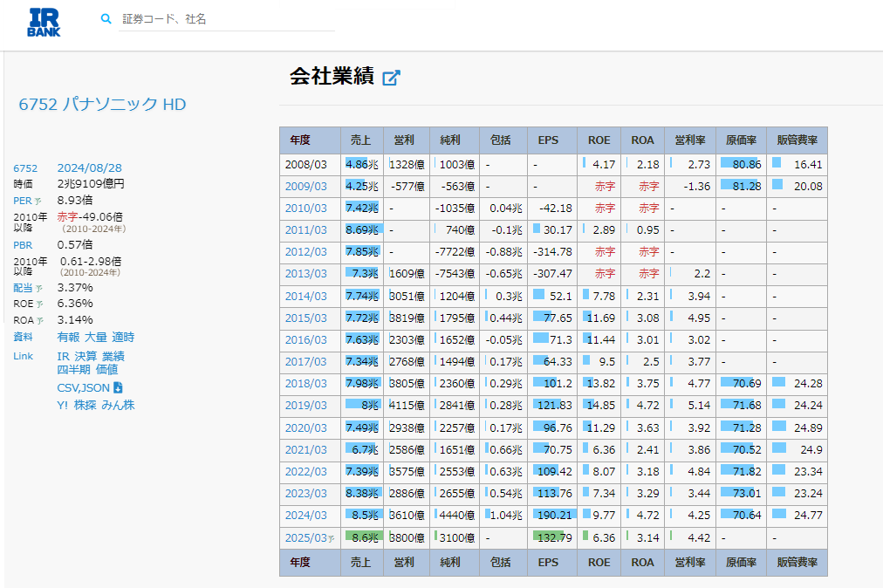Open the 2016/03 fiscal year link
883x588 pixels.
305,340
